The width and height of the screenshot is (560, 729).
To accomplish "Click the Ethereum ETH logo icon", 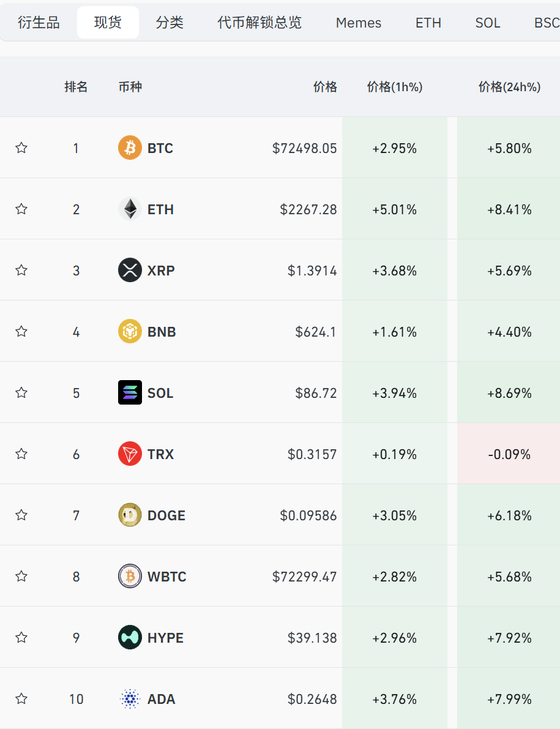I will 130,209.
